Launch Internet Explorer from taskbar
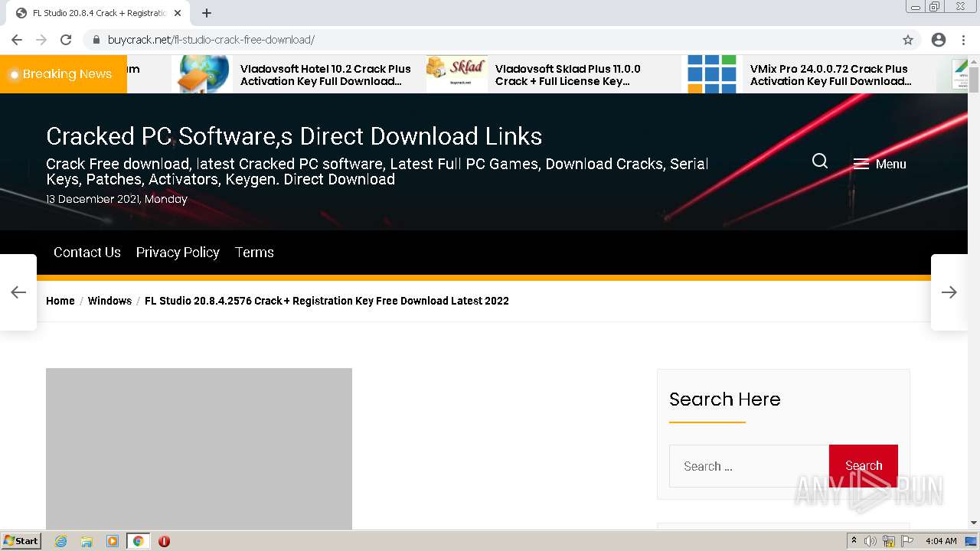Screen dimensions: 980x551 point(60,541)
